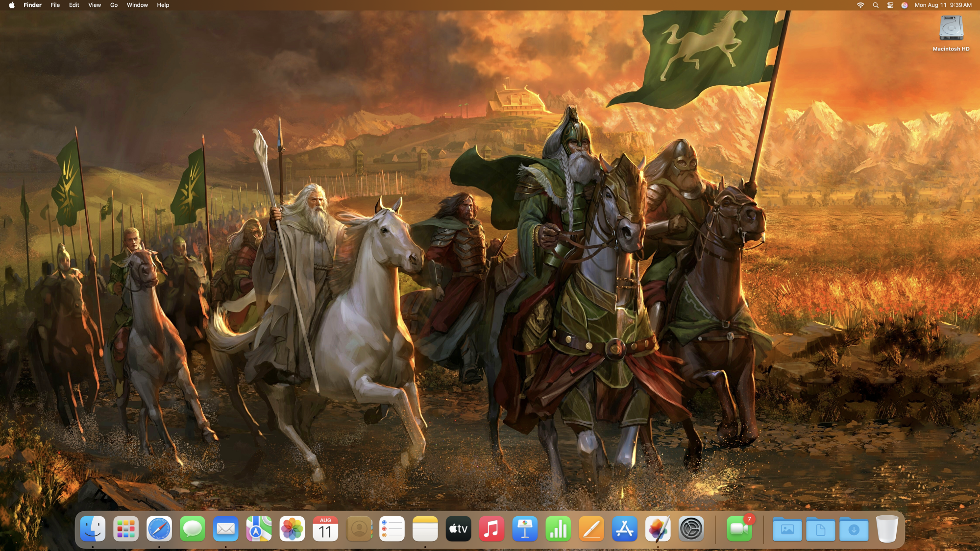Open the Stocks app

(x=558, y=528)
